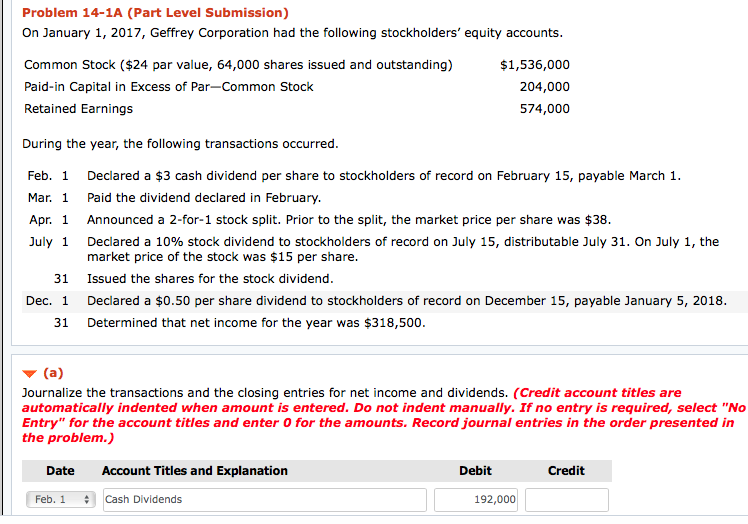Click the debit field showing 192,000
The height and width of the screenshot is (524, 748).
[x=475, y=499]
